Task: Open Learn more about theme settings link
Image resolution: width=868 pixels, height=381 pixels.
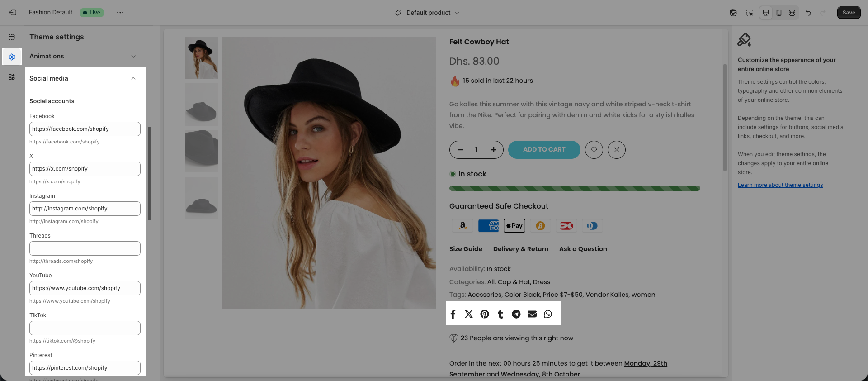Action: (780, 185)
